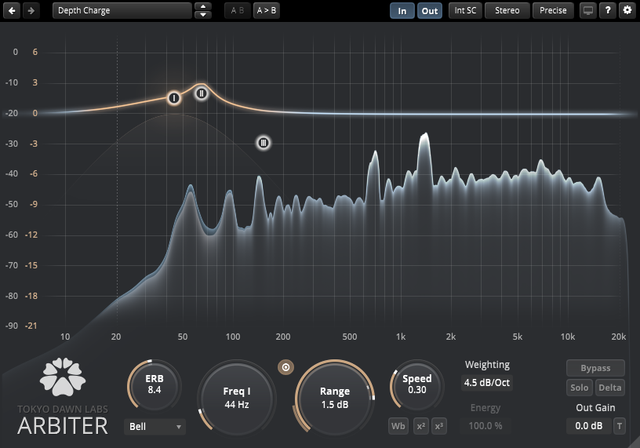The height and width of the screenshot is (448, 640).
Task: Click the ERB 8.4 knob
Action: 154,385
